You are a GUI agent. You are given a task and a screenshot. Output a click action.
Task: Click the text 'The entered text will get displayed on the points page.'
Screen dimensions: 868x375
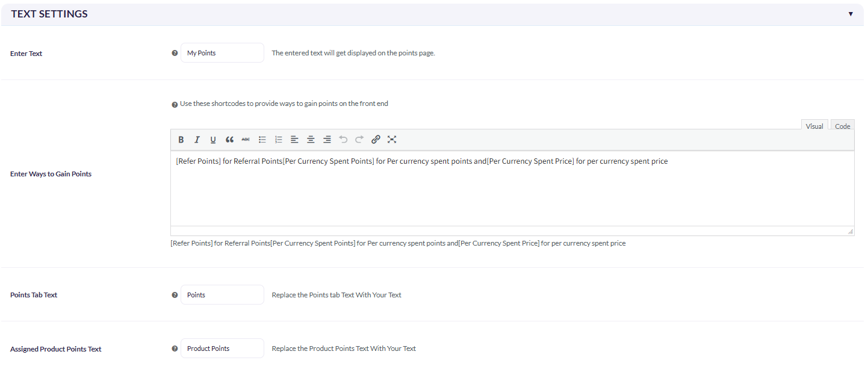(353, 53)
